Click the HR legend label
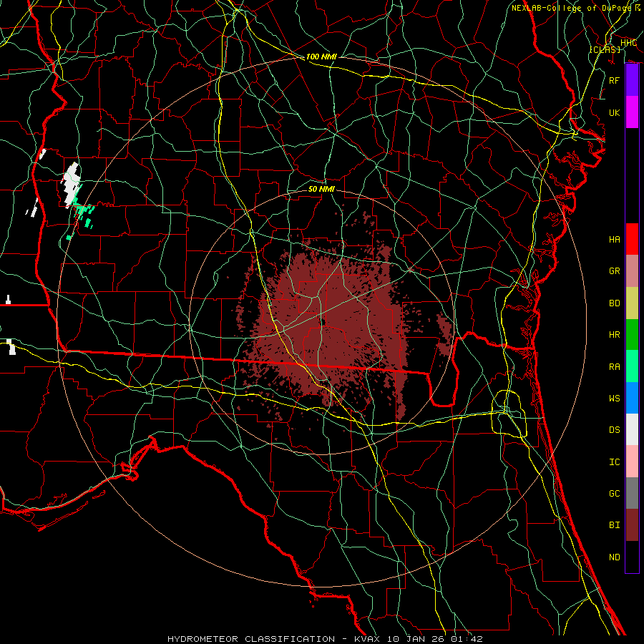Screen dimensions: 644x644 [614, 335]
